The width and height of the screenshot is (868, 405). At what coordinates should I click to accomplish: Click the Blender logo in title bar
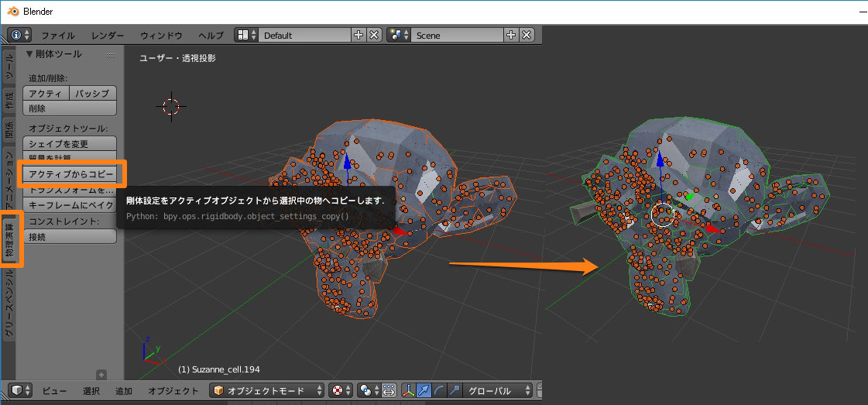12,11
